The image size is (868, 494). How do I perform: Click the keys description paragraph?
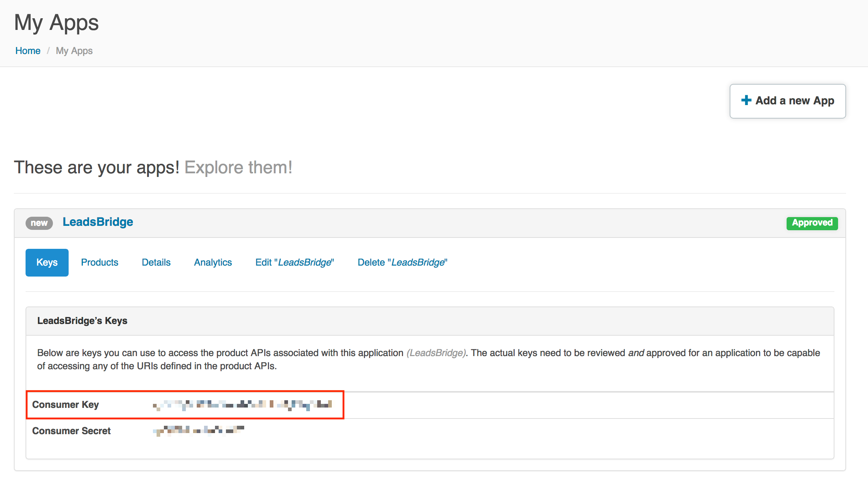(x=429, y=359)
